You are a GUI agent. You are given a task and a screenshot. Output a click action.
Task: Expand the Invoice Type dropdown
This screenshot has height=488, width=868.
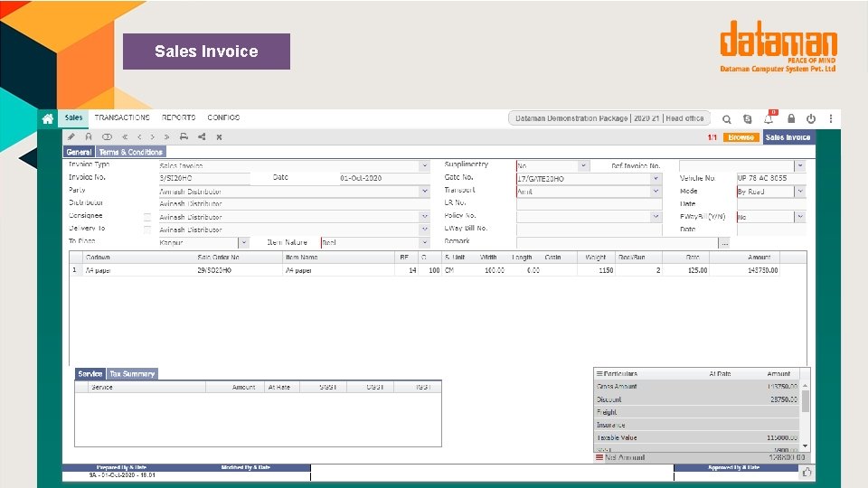[x=425, y=165]
